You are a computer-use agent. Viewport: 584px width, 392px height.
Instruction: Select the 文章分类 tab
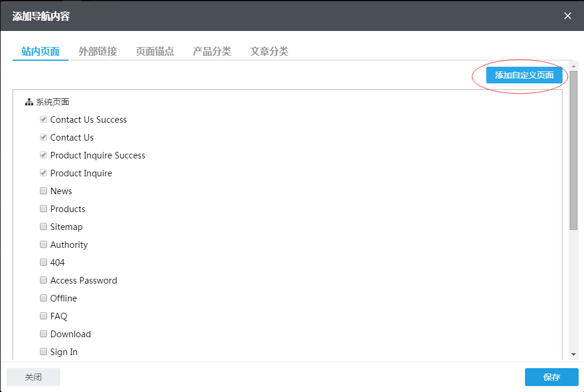pyautogui.click(x=269, y=51)
